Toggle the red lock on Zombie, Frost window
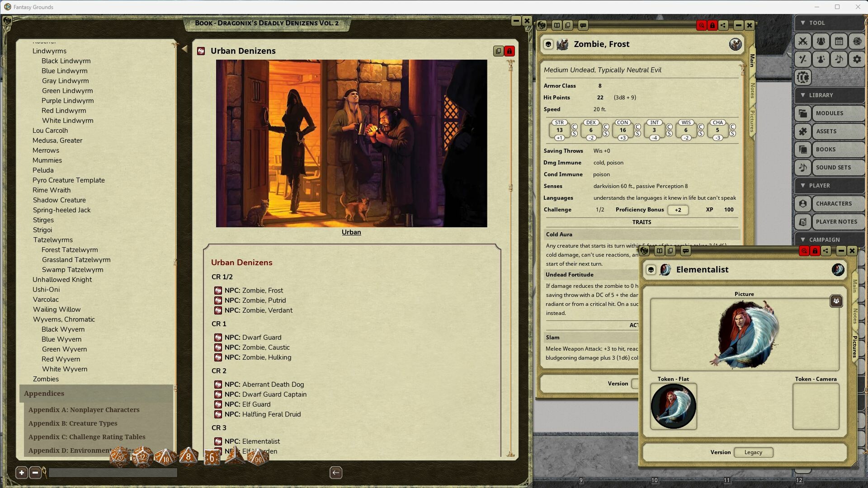Screen dimensions: 868x488 tap(712, 25)
